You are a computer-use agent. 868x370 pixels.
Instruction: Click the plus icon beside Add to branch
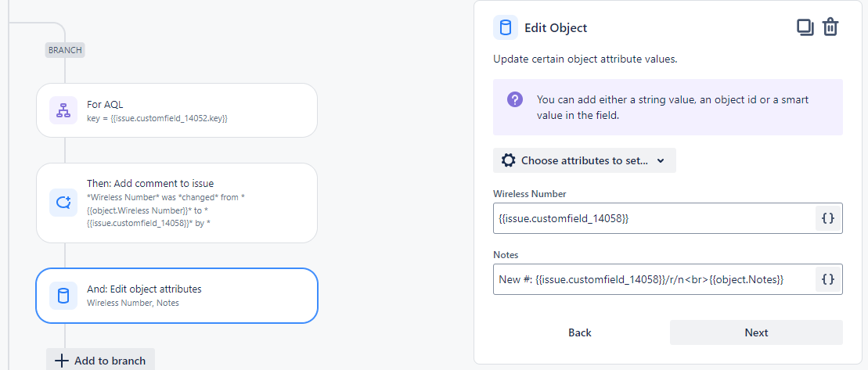(x=61, y=361)
